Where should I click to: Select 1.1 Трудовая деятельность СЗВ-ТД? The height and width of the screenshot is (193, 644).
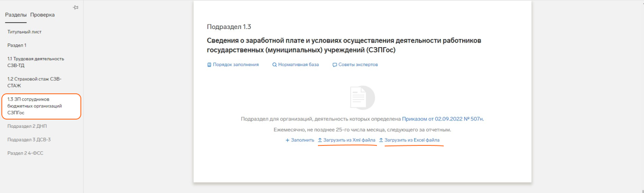(35, 62)
